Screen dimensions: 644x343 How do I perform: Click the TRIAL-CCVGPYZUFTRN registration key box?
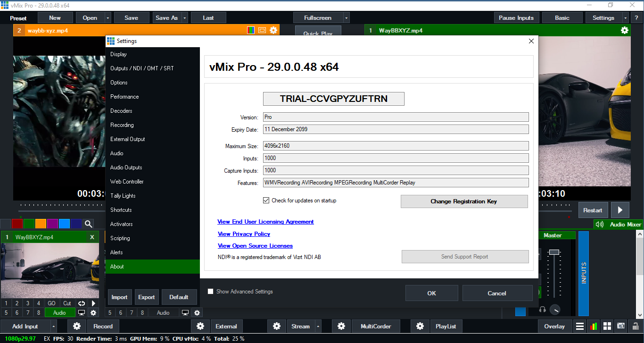(333, 99)
